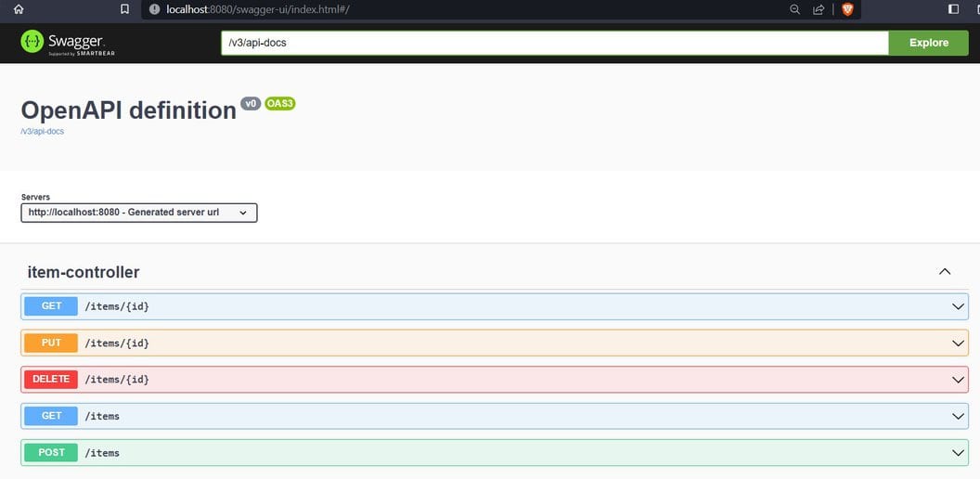Screen dimensions: 980x479
Task: Click the v0 version badge
Action: [x=251, y=104]
